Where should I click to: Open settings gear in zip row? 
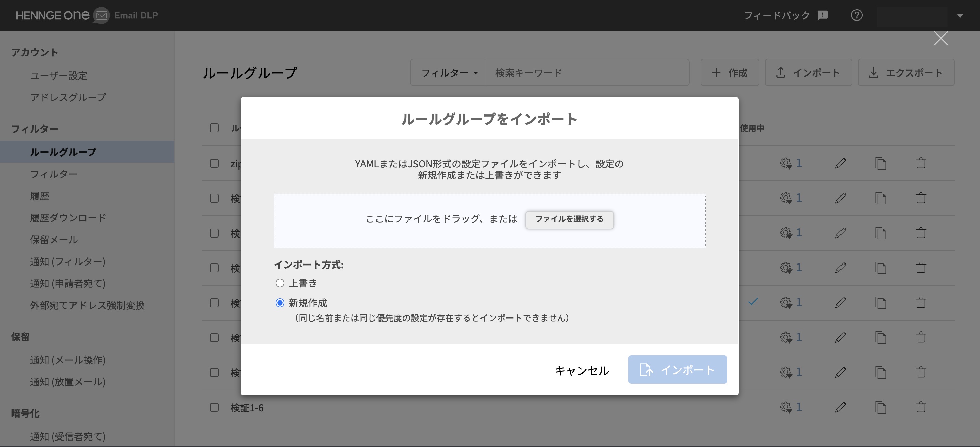click(x=786, y=163)
